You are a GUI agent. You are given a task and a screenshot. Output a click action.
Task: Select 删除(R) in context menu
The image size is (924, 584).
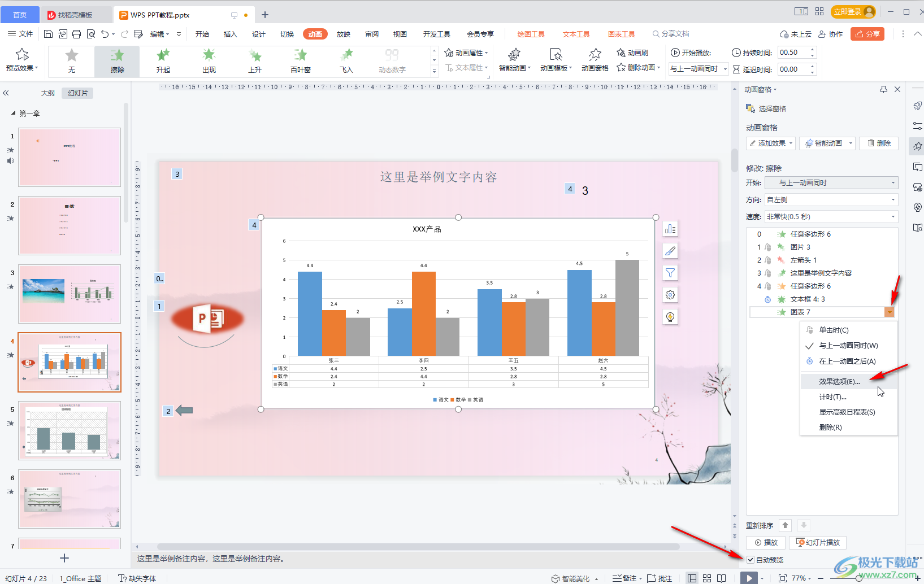848,428
